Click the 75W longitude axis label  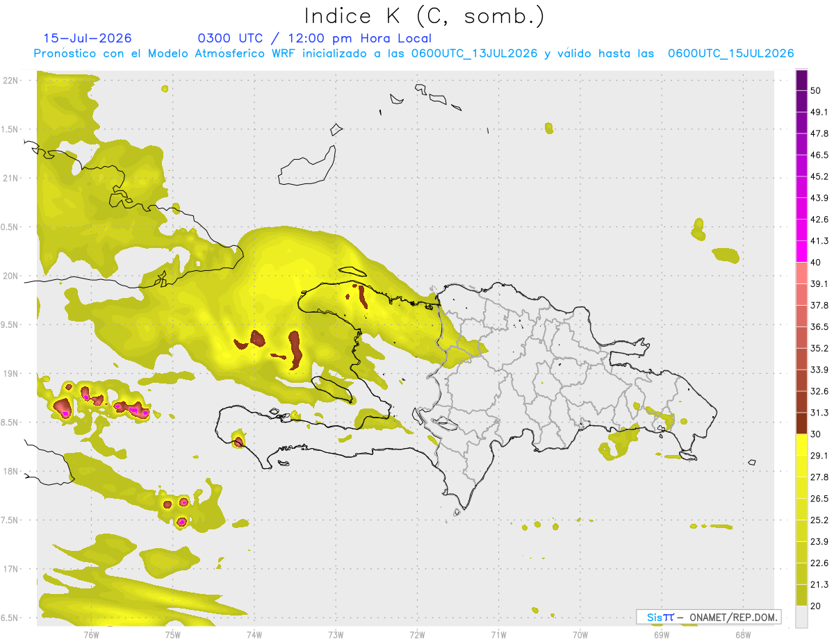pos(173,634)
